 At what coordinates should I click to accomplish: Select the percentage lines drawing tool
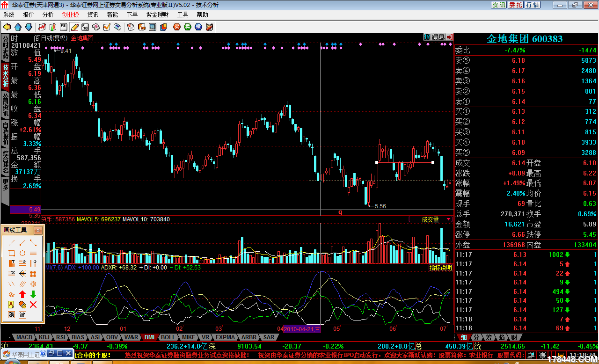coord(12,274)
